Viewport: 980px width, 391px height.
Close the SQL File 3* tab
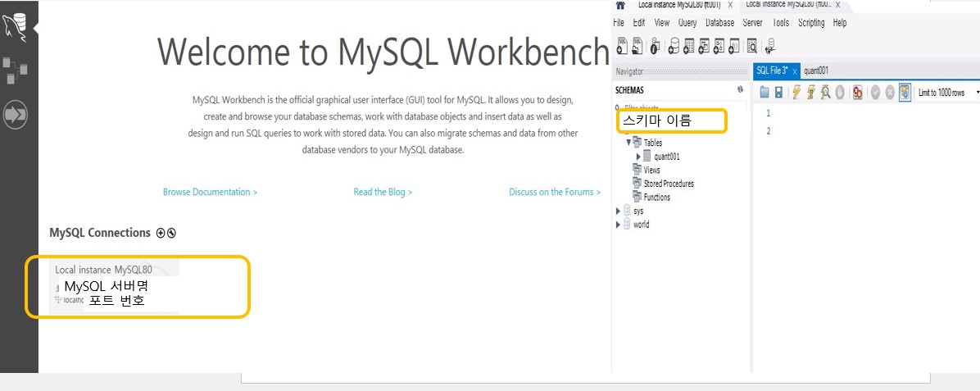click(795, 71)
